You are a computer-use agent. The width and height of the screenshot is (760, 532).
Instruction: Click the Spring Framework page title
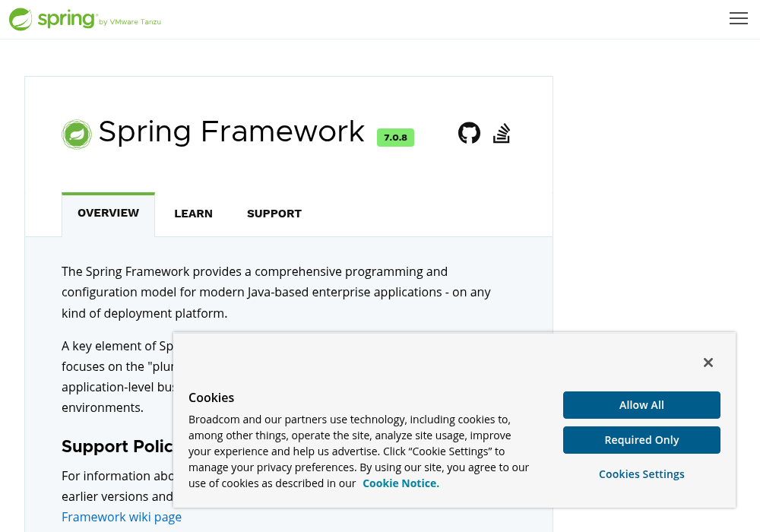click(x=232, y=131)
